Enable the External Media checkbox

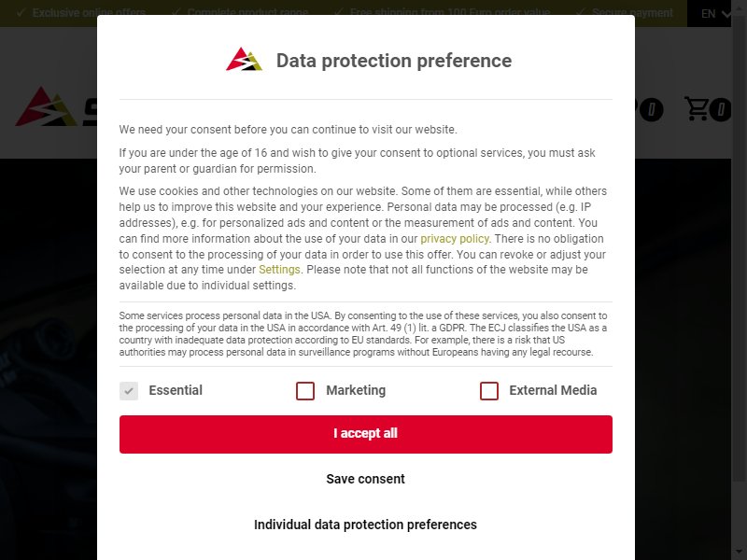489,391
